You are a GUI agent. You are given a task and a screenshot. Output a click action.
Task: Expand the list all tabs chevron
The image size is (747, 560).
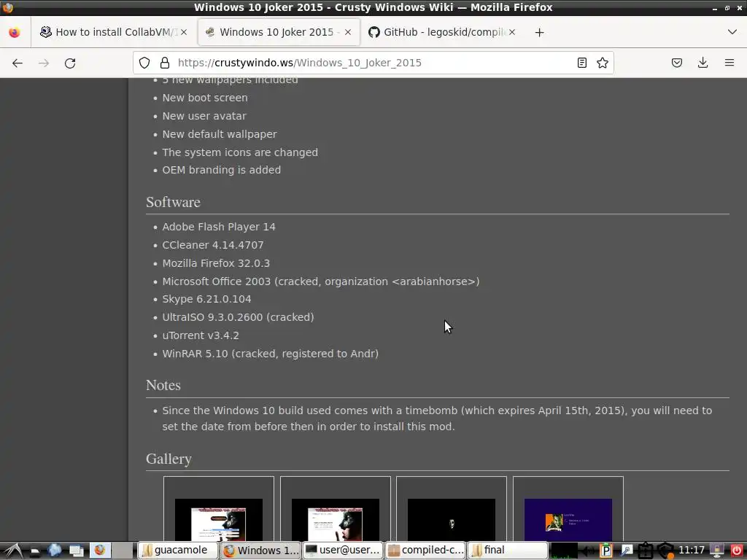[x=732, y=32]
